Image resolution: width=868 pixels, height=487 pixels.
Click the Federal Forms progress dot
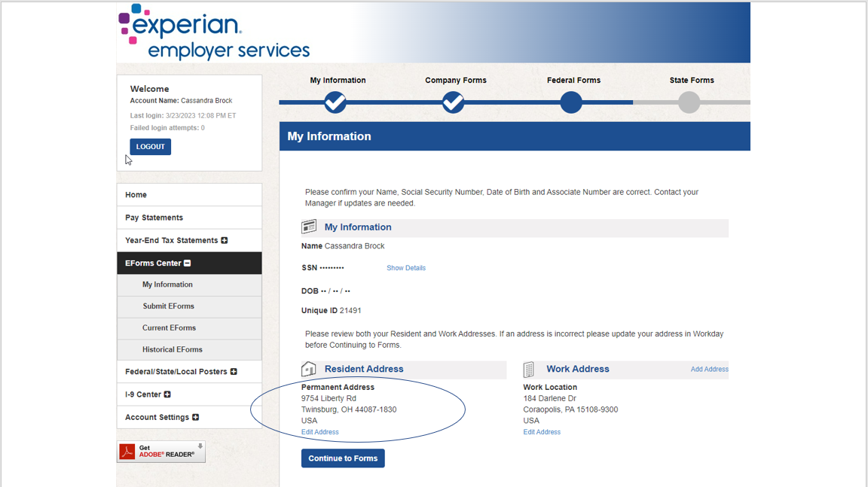[570, 102]
